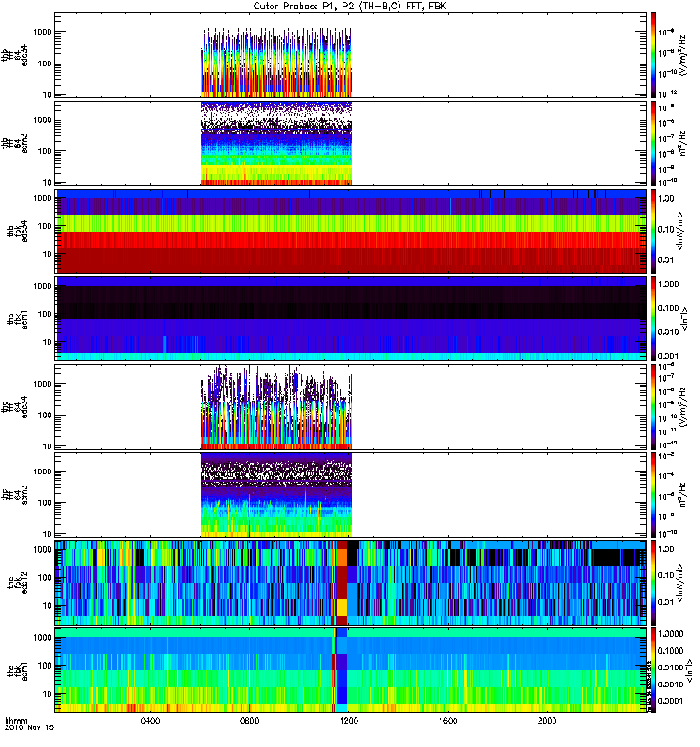Click the <|nT|> unit label of thc fbk scm1
The image size is (700, 747).
[x=689, y=670]
